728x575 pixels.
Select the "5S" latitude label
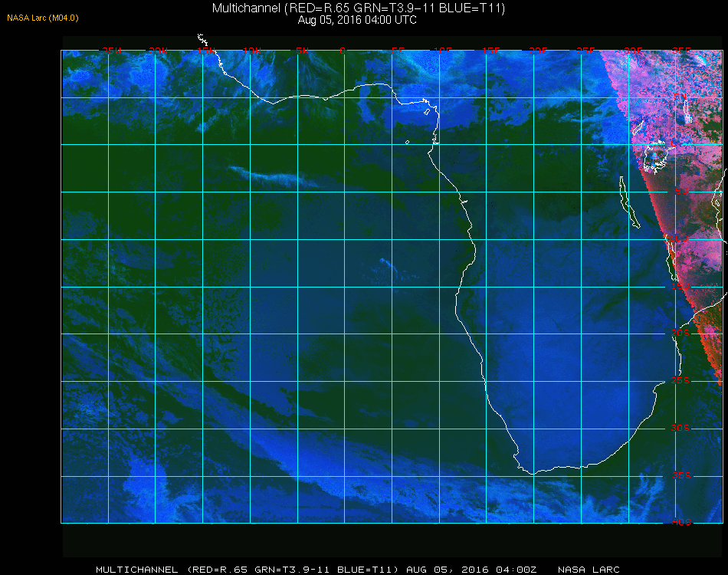coord(681,192)
